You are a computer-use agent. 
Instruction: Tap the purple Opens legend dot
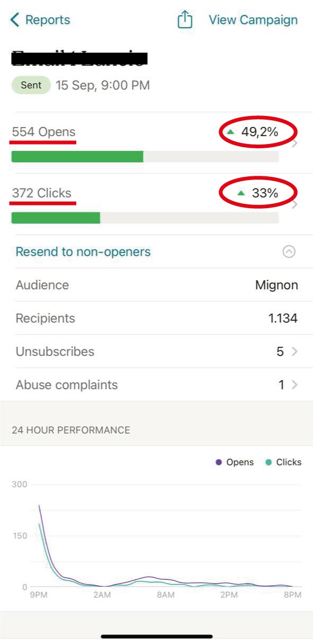click(x=219, y=462)
